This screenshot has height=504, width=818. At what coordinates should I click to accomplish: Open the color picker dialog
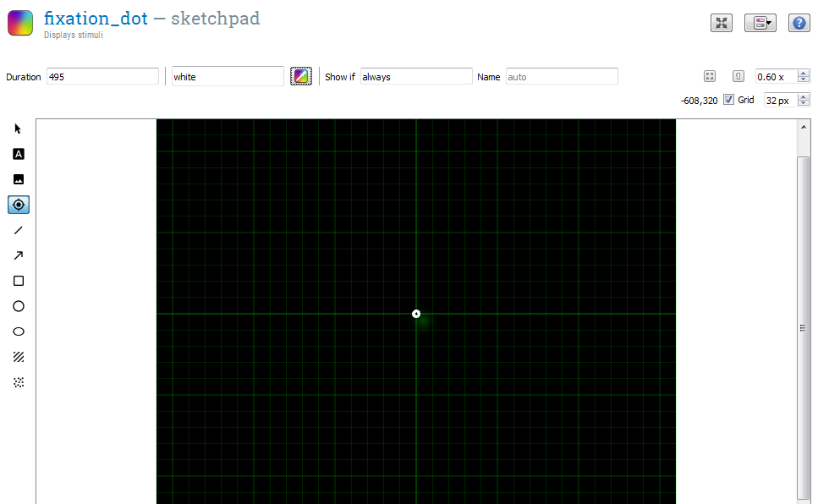coord(301,76)
